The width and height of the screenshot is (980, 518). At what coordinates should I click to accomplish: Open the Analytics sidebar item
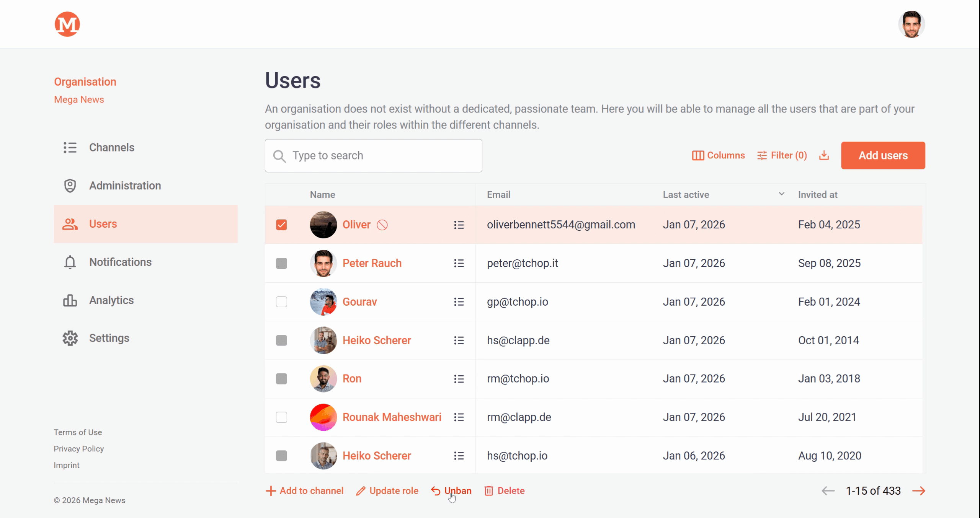pos(111,300)
